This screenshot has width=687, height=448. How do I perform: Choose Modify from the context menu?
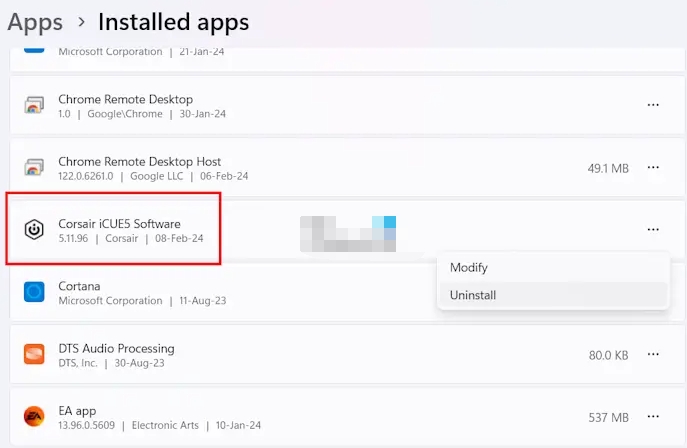pos(553,268)
